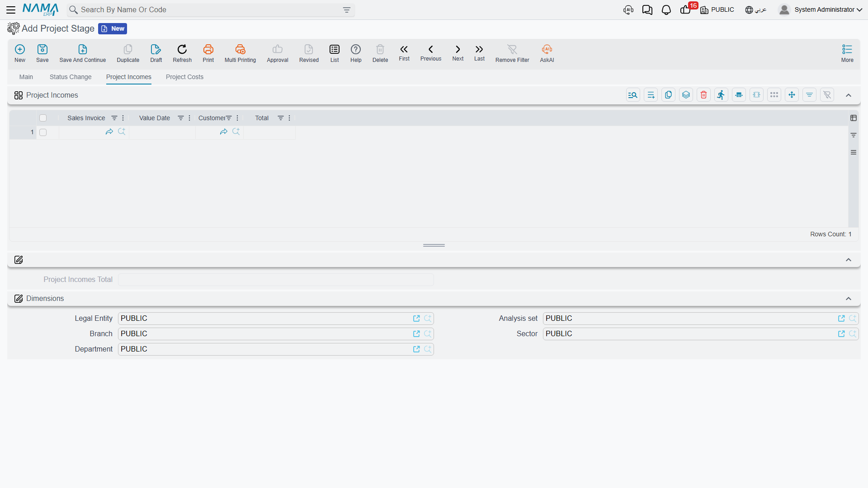Click the Approval icon
The height and width of the screenshot is (488, 868).
(278, 53)
